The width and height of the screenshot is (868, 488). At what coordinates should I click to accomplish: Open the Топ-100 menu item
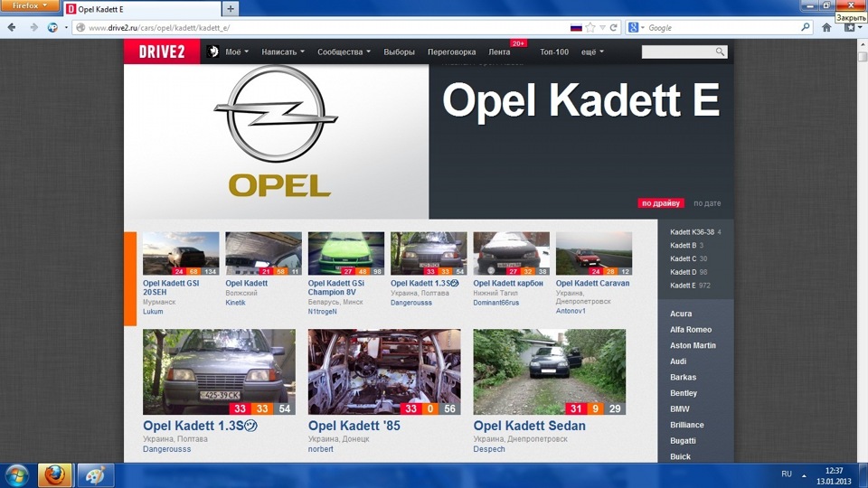coord(554,52)
